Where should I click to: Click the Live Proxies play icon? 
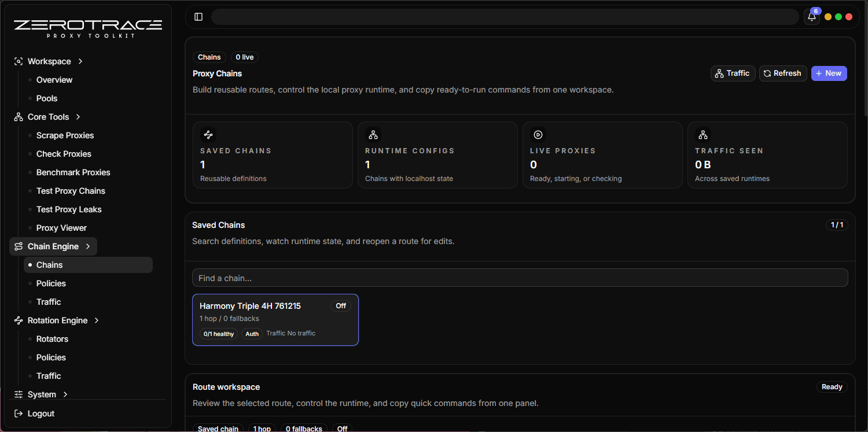point(538,135)
